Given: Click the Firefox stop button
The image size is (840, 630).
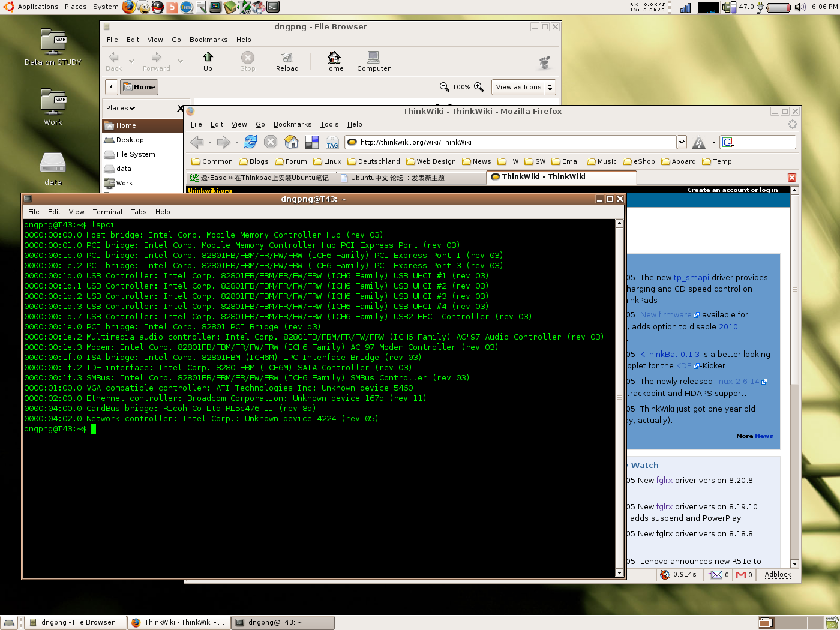Looking at the screenshot, I should point(271,142).
